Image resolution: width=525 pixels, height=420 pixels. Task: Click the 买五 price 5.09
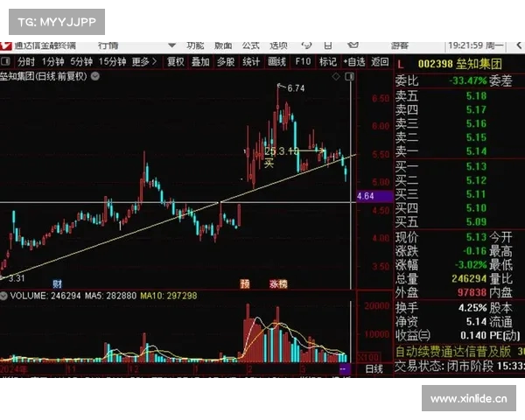[x=476, y=221]
